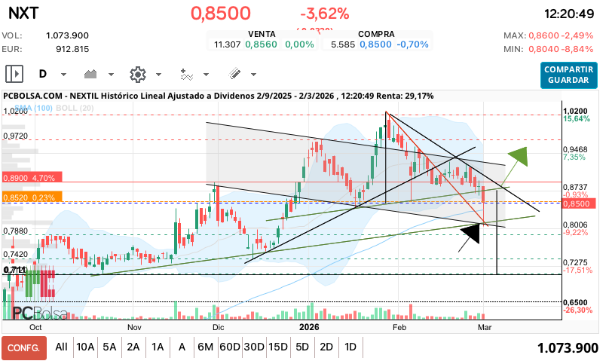
Task: Select the 60D time range
Action: [x=230, y=347]
